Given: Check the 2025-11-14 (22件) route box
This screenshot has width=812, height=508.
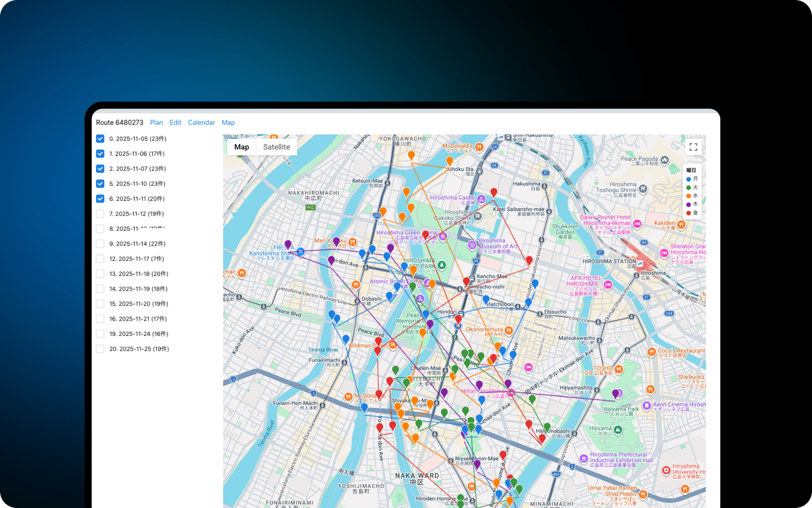Looking at the screenshot, I should click(100, 244).
